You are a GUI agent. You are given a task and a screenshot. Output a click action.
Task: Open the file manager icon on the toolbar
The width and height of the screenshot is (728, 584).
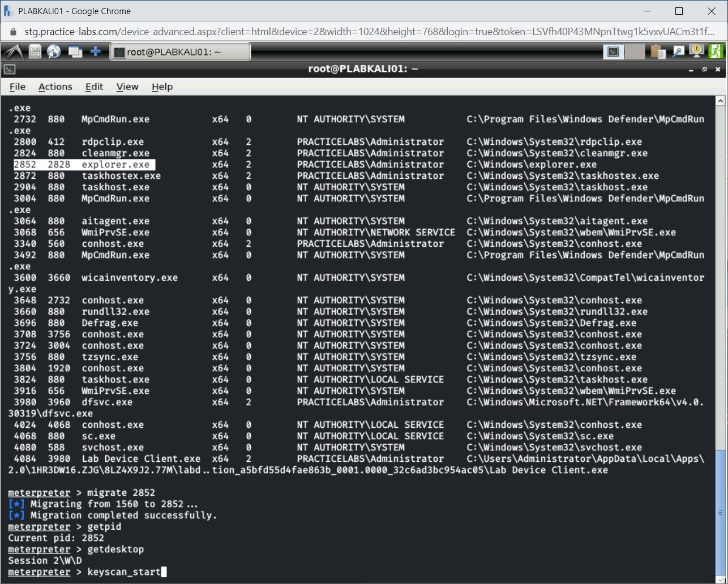click(x=34, y=51)
